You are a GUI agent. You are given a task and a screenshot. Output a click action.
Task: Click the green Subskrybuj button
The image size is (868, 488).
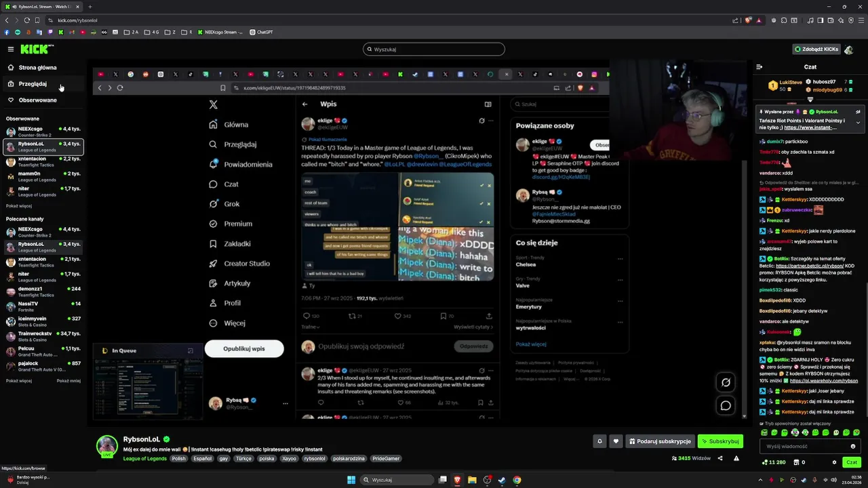[720, 441]
